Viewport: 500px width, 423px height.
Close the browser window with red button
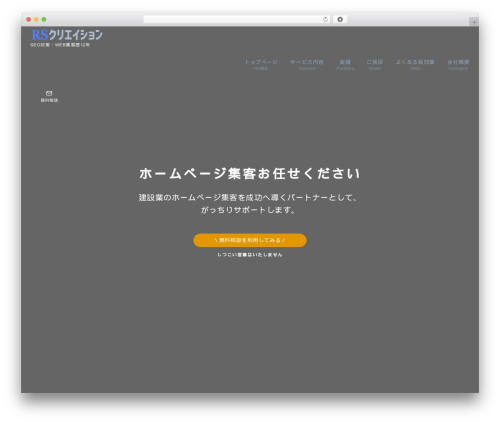pos(29,19)
